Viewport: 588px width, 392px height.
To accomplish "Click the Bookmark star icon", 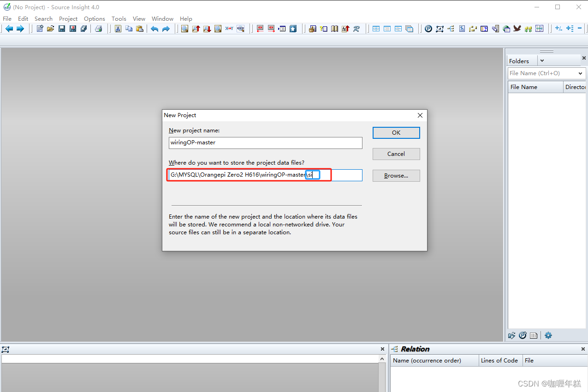I will (293, 29).
